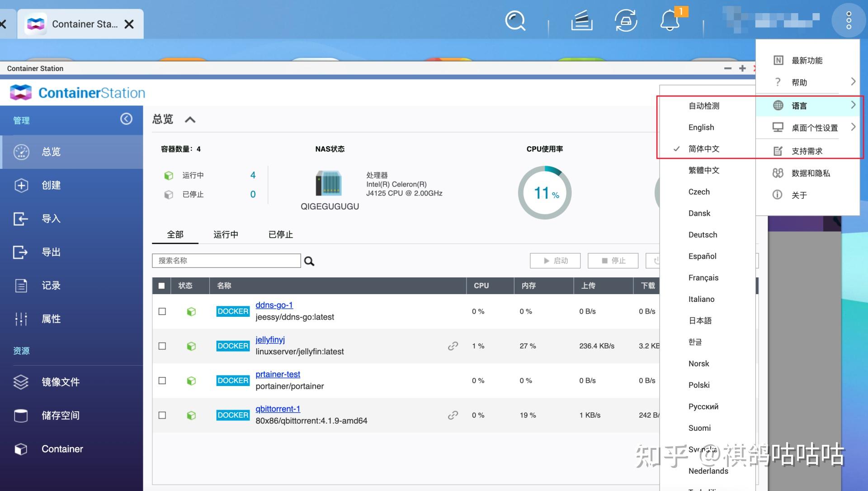Click the ContainerStation logo
The width and height of the screenshot is (868, 491).
77,93
